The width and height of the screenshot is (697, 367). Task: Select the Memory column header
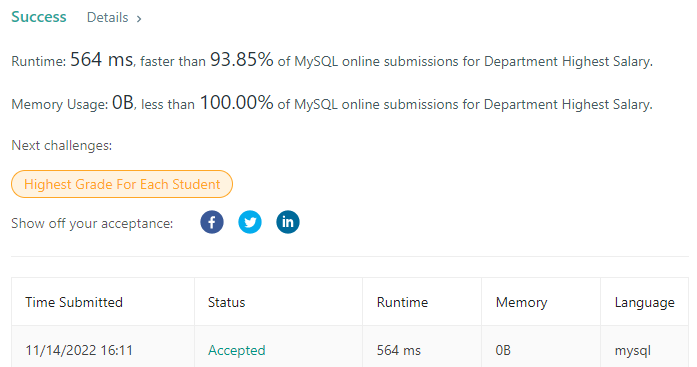(521, 302)
